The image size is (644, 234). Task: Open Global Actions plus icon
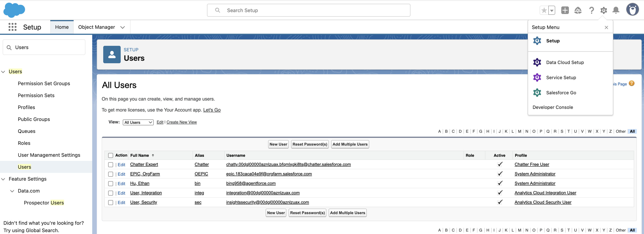(x=565, y=10)
